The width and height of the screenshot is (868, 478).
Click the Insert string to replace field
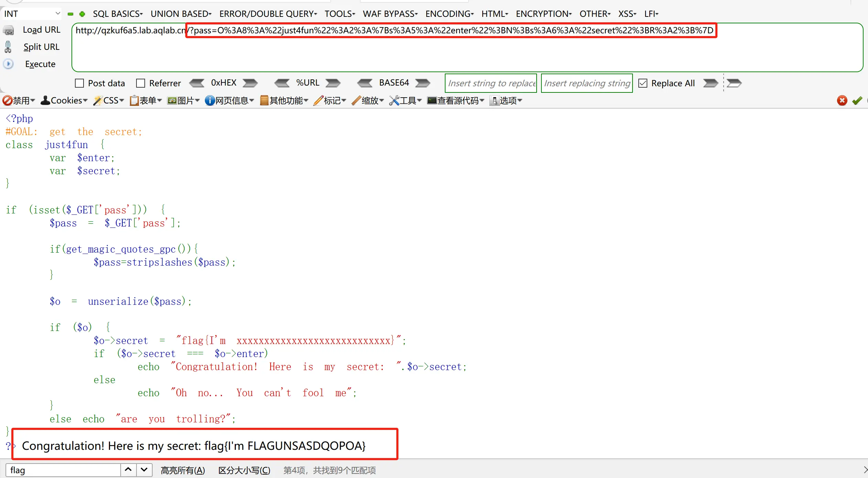point(491,83)
